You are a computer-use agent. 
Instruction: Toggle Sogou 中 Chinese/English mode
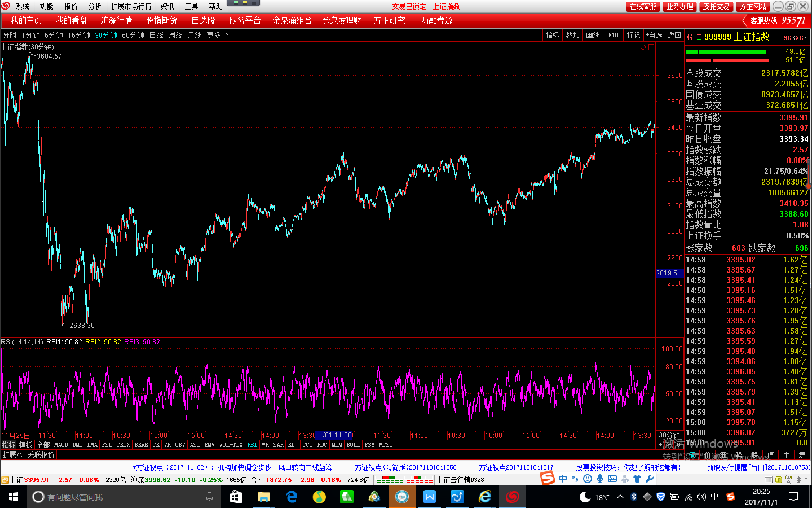tap(563, 479)
